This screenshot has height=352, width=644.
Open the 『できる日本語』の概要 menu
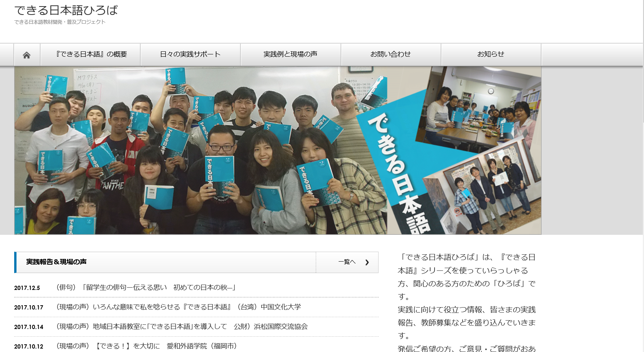coord(91,54)
